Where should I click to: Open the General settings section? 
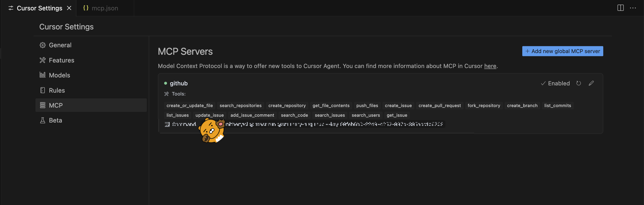[91, 45]
